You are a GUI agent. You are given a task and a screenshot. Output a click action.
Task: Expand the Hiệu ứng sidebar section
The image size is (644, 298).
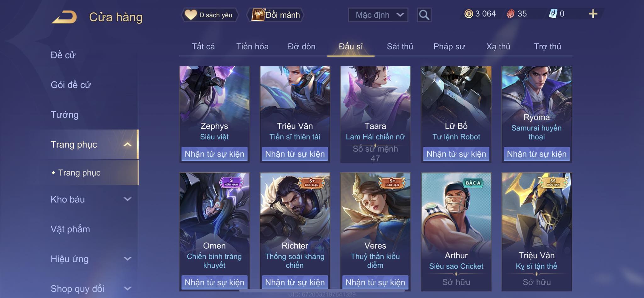[x=127, y=259]
